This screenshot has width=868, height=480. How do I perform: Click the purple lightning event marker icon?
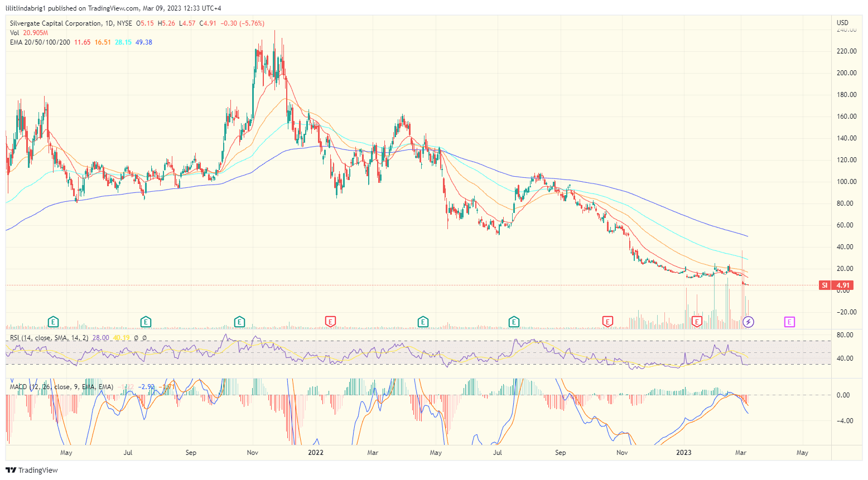748,322
